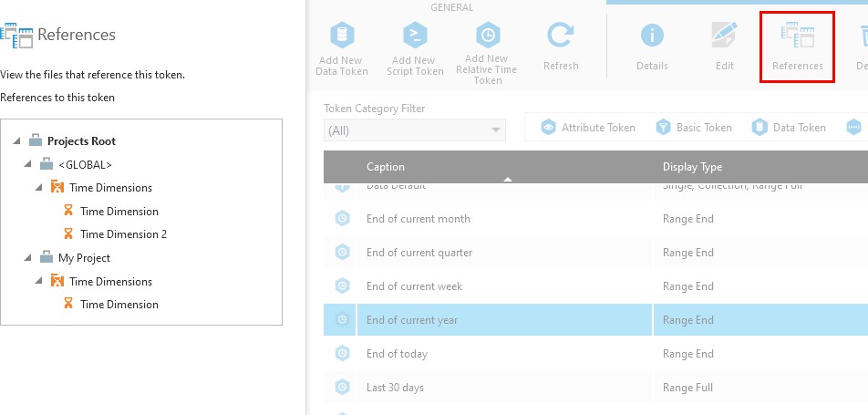Viewport: 868px width, 415px height.
Task: Toggle the Attribute Token filter
Action: click(588, 128)
